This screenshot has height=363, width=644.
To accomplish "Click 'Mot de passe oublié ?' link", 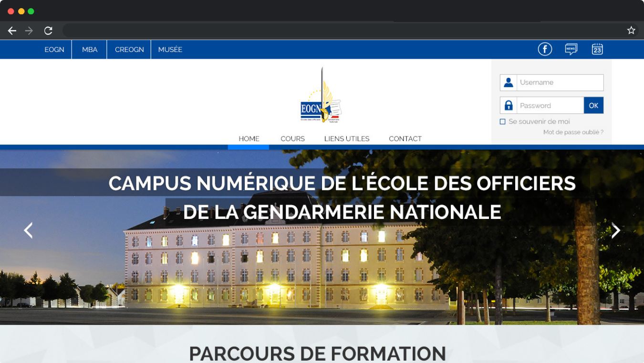I will tap(573, 132).
